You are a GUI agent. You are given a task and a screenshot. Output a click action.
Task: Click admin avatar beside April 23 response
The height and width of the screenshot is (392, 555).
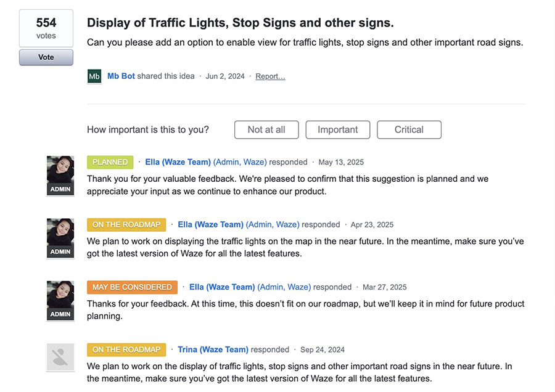[60, 238]
